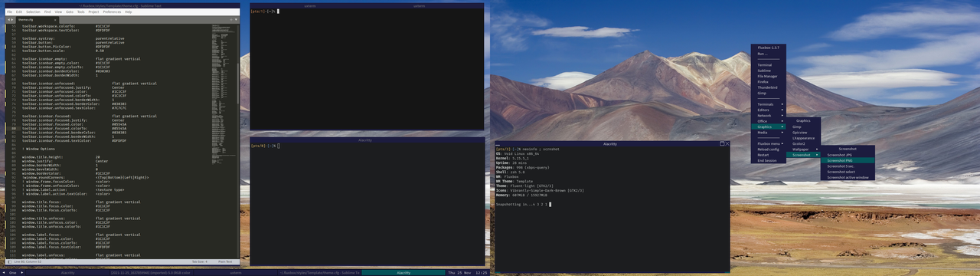Expand the Office submenu
This screenshot has width=980, height=276.
tap(769, 121)
